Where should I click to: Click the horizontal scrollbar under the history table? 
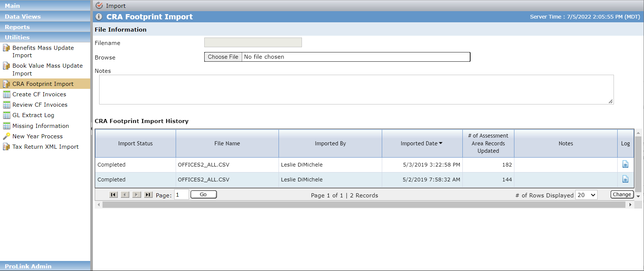tap(364, 205)
